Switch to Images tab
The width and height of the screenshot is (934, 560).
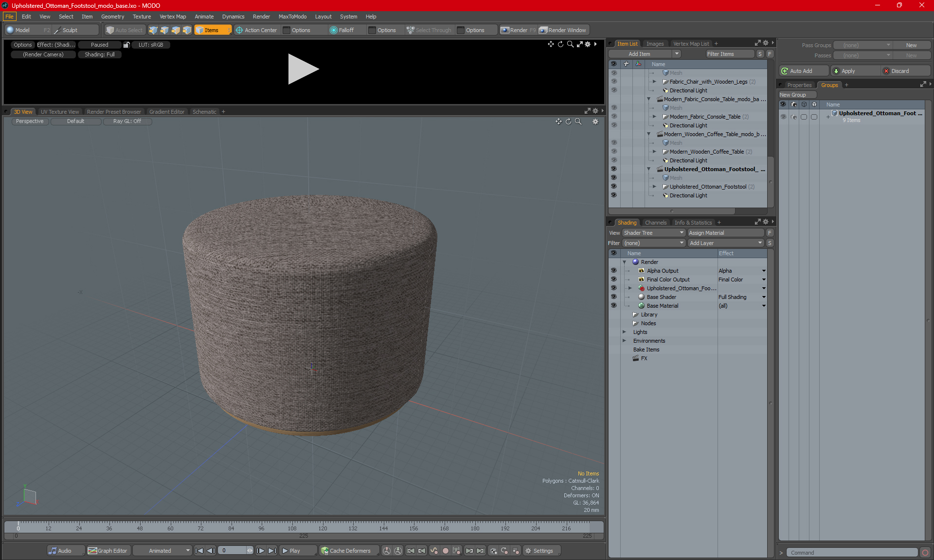(655, 44)
